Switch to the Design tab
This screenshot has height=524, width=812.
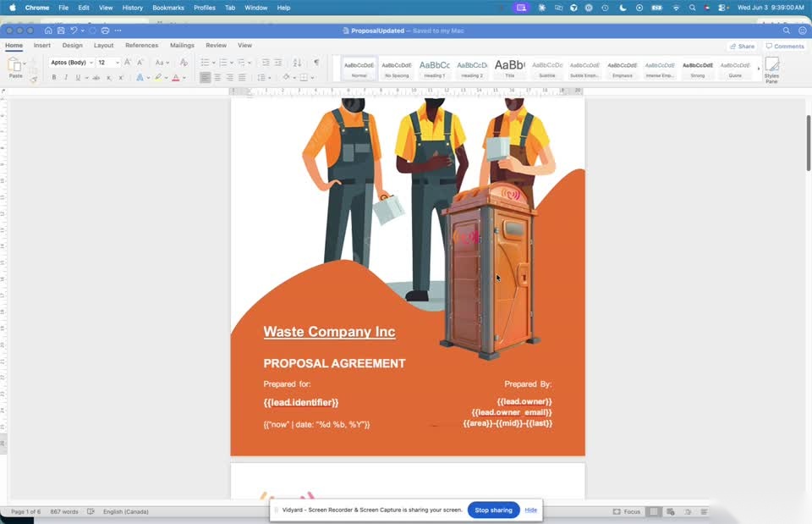72,45
